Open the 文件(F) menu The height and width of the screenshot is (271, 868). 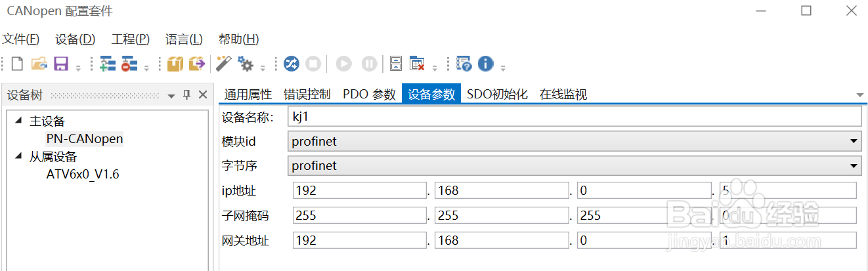click(x=21, y=39)
